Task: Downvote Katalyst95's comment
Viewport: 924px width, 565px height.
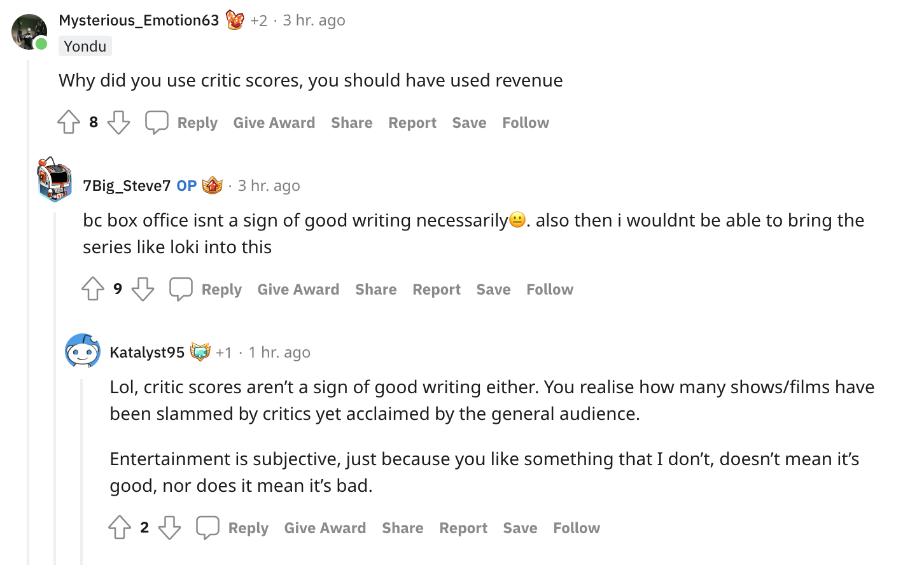Action: coord(169,527)
